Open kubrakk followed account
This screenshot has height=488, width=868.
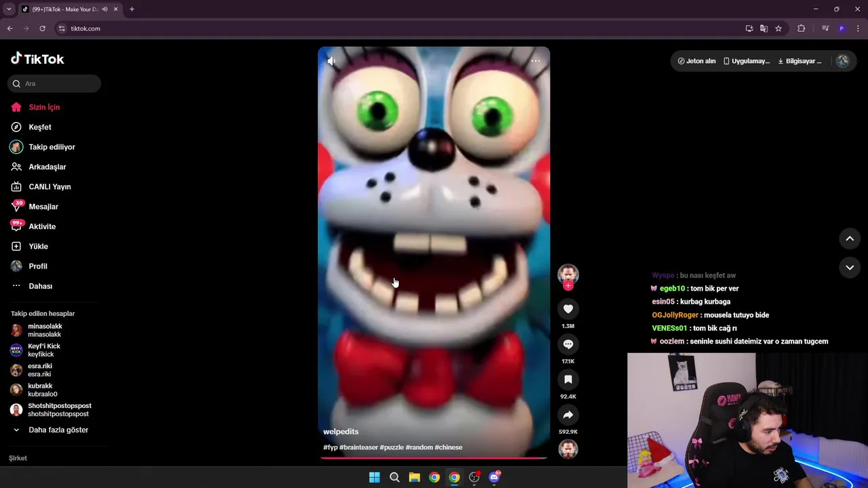click(43, 390)
